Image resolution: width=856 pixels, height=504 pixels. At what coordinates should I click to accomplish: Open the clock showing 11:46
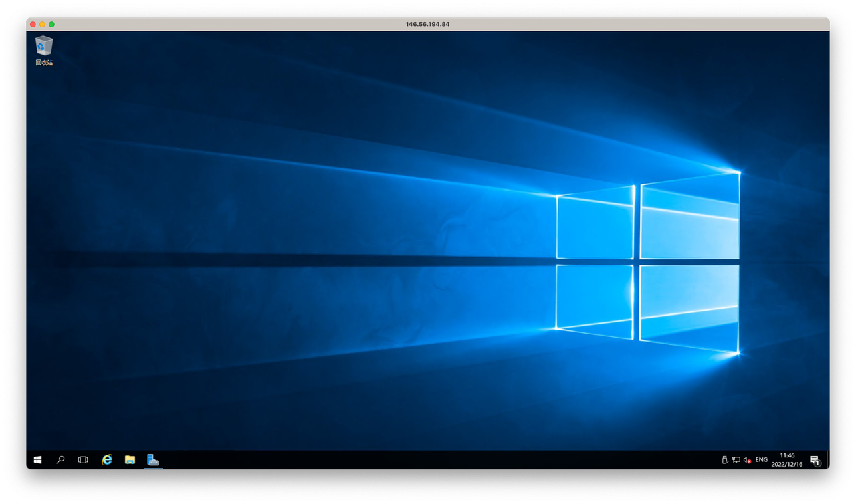point(787,460)
